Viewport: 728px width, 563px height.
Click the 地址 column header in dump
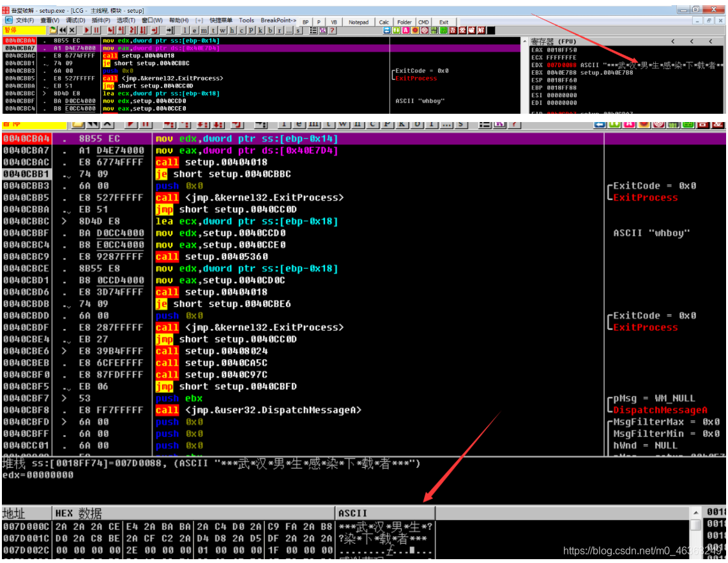point(26,513)
